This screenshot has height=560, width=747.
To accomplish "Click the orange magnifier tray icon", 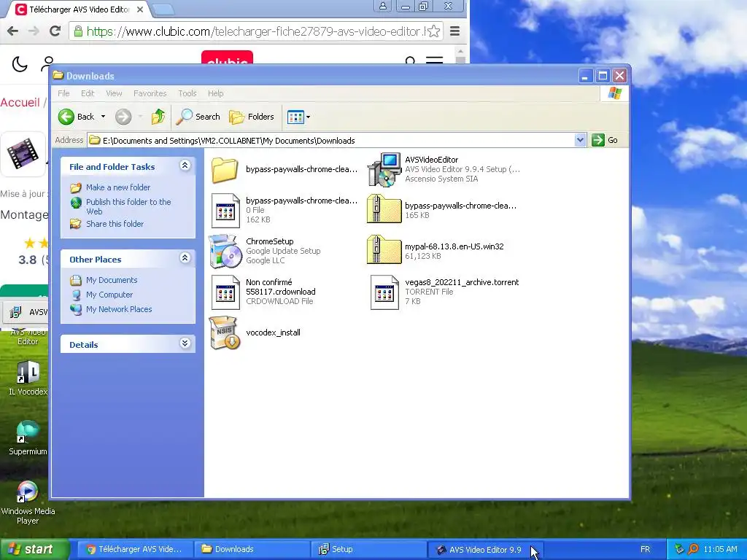I will pyautogui.click(x=693, y=549).
